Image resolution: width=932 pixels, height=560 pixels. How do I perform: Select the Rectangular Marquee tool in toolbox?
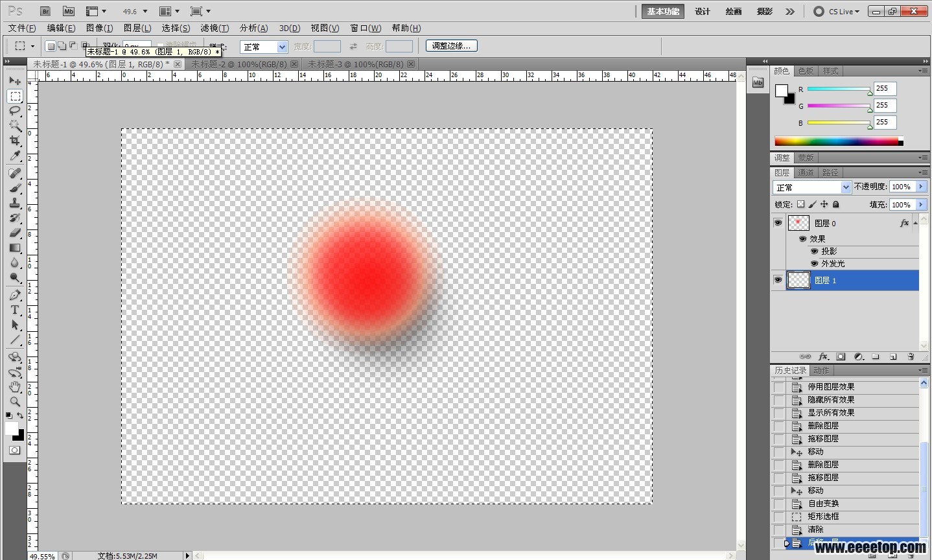15,96
